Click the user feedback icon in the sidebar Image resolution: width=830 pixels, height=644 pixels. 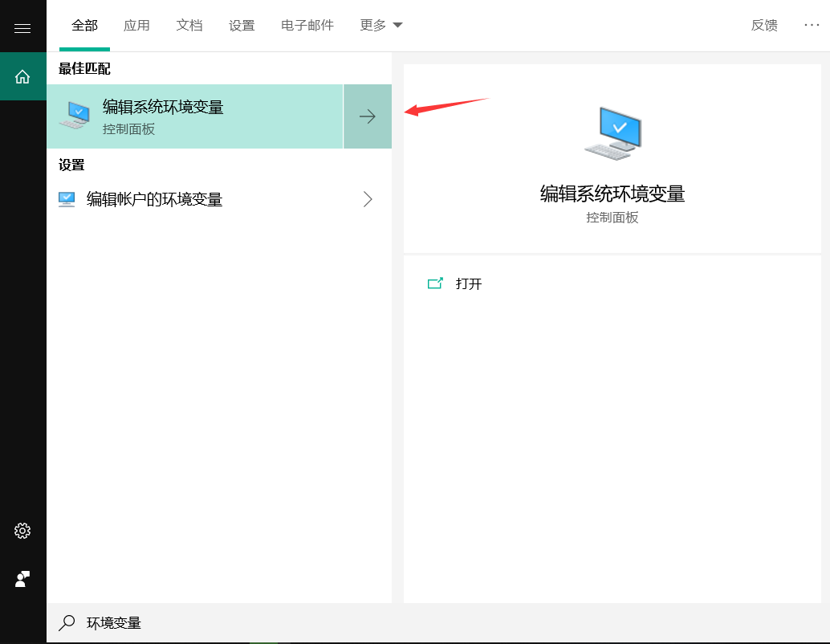(x=22, y=579)
